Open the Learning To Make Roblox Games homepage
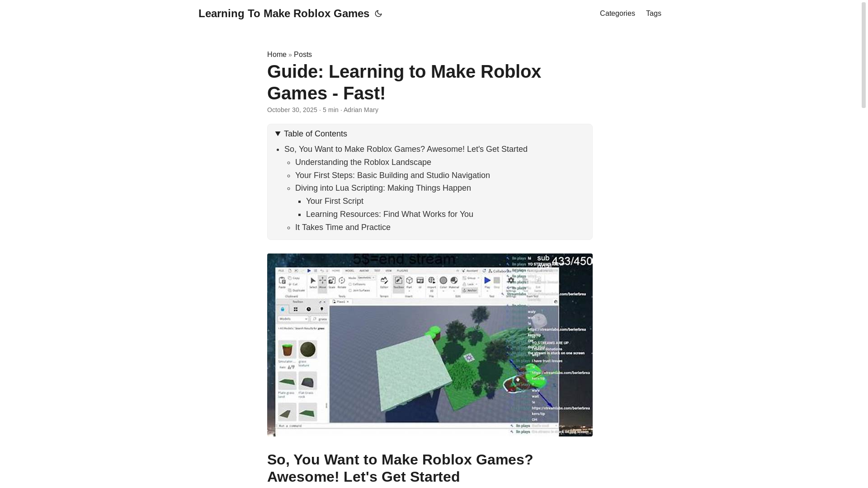 pos(284,14)
